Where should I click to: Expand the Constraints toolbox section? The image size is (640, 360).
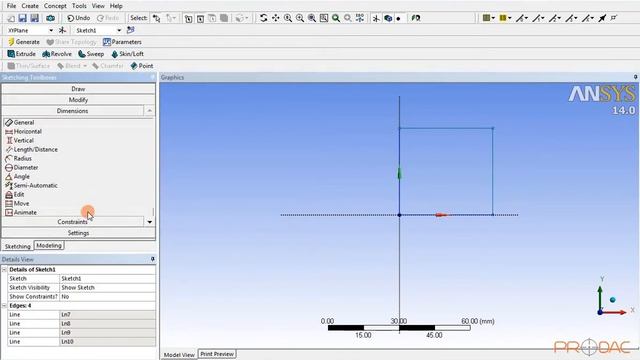(x=73, y=222)
